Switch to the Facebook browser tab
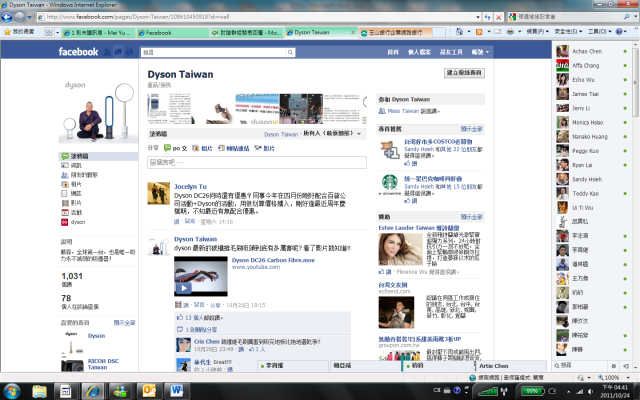This screenshot has width=640, height=400. (x=173, y=33)
